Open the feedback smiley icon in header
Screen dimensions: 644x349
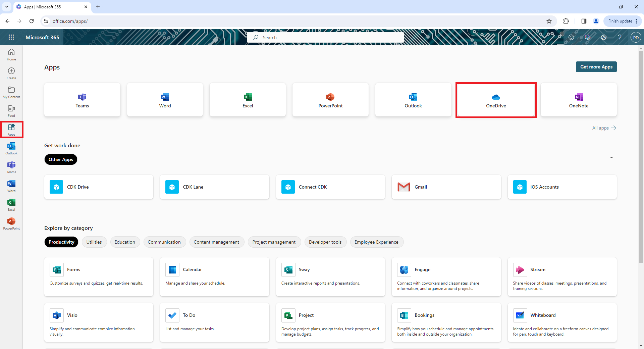571,37
